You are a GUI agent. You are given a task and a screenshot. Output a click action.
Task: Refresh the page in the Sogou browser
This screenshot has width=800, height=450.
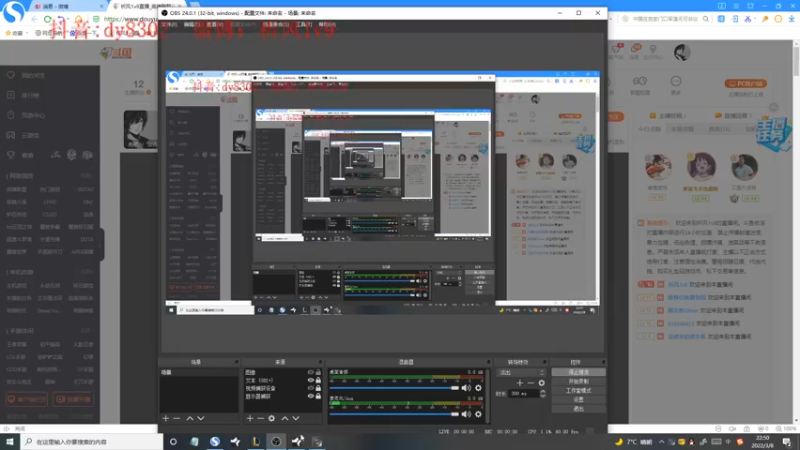pos(47,19)
